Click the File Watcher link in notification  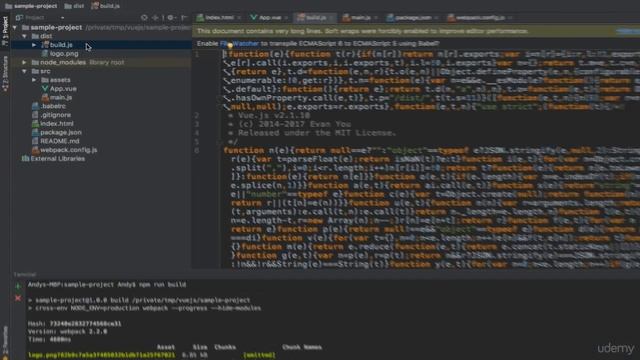point(239,44)
